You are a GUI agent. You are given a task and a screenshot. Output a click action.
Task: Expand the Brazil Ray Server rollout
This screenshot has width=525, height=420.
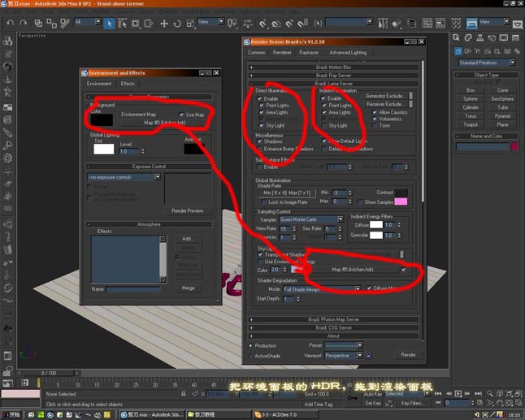(x=333, y=76)
